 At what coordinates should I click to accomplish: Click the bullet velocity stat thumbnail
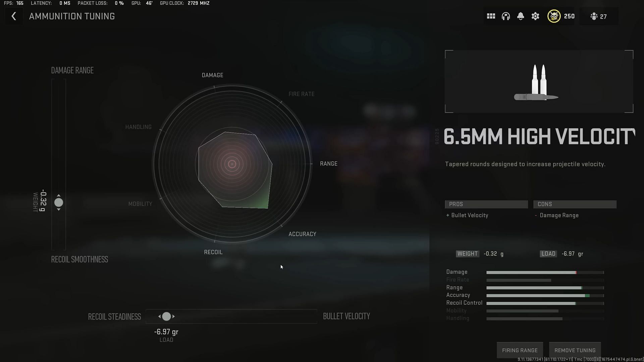click(346, 316)
